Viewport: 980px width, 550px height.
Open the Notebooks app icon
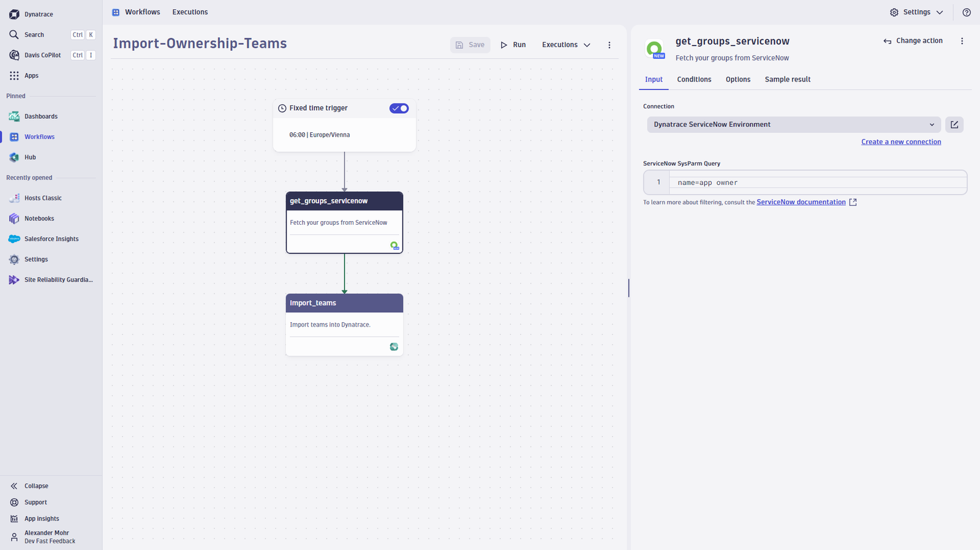[x=14, y=219]
